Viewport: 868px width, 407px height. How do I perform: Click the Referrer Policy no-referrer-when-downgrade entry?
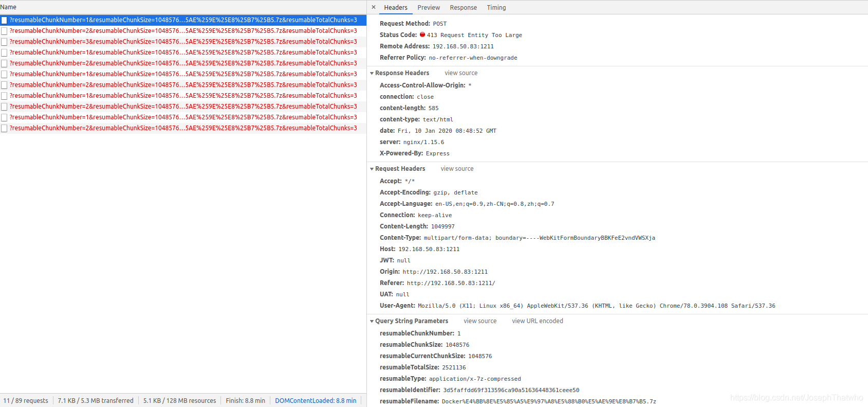point(449,58)
